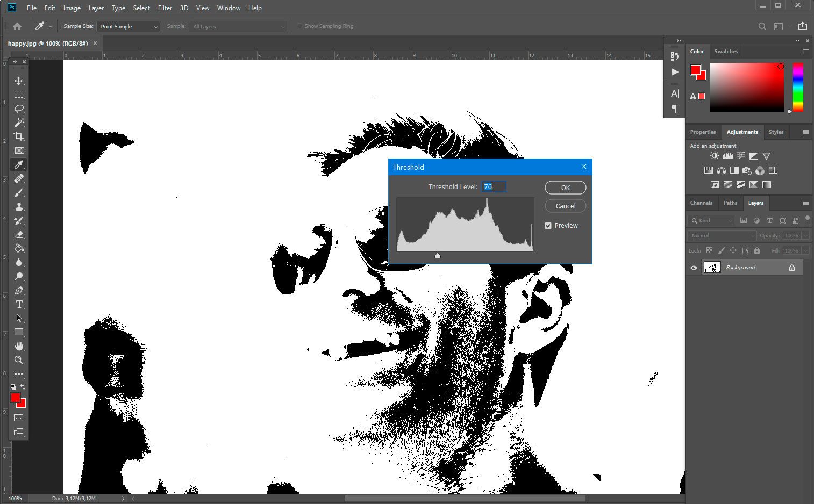Select the Crop tool
This screenshot has width=814, height=504.
(19, 136)
